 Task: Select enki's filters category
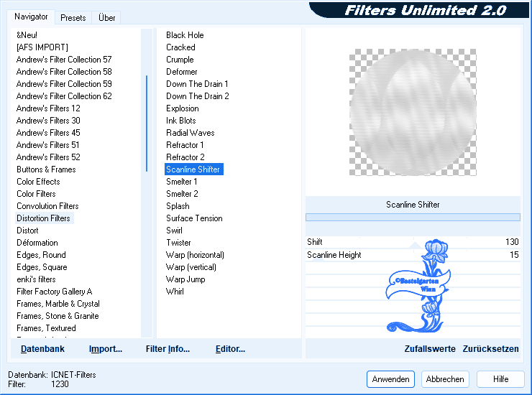36,279
